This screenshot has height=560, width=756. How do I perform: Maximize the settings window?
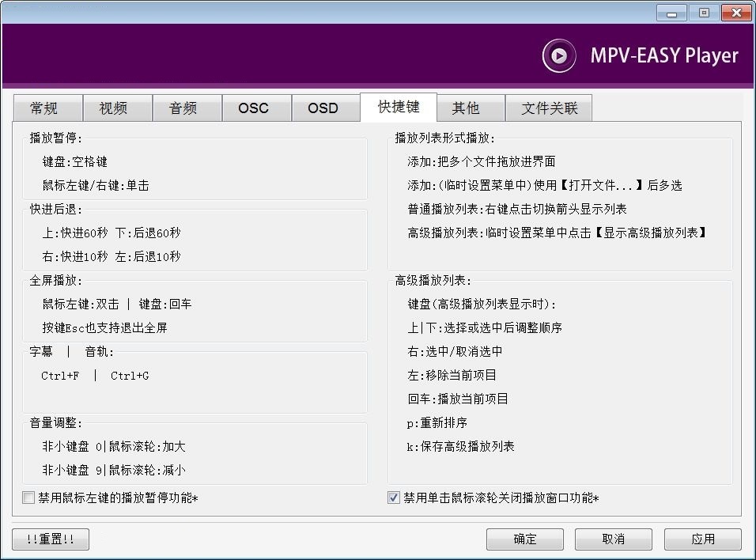[x=704, y=13]
